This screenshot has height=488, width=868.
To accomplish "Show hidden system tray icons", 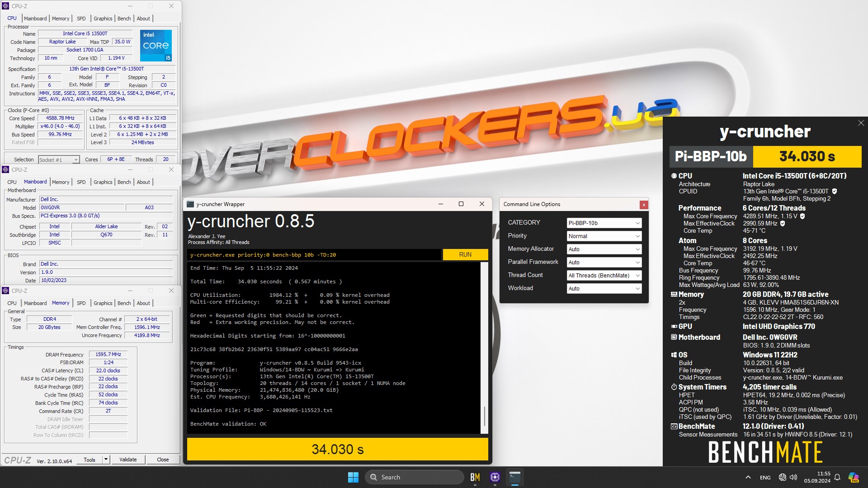I will point(748,477).
